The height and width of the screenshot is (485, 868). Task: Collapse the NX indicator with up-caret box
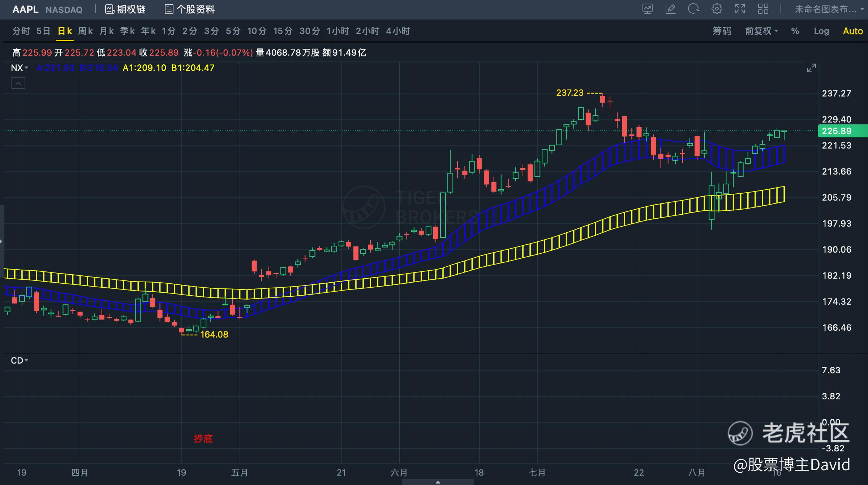point(18,83)
